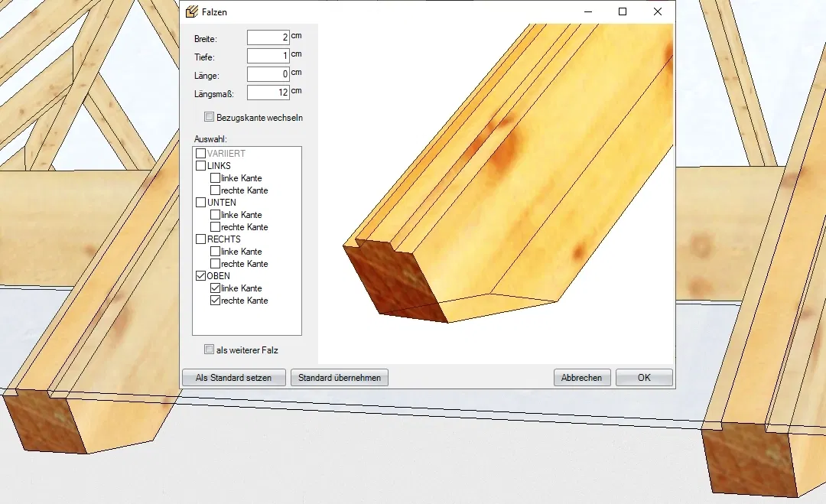Image resolution: width=826 pixels, height=504 pixels.
Task: Check the LINKS checkbox
Action: [x=201, y=166]
